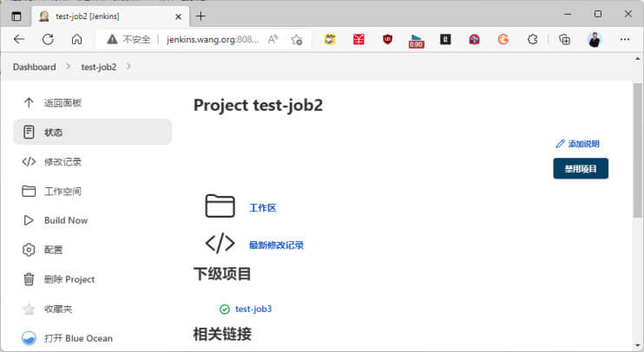
Task: Open the tab actions menu icon
Action: 16,16
